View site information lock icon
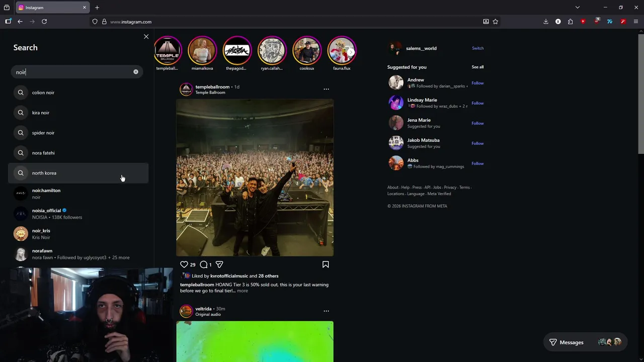Image resolution: width=644 pixels, height=362 pixels. [x=104, y=22]
